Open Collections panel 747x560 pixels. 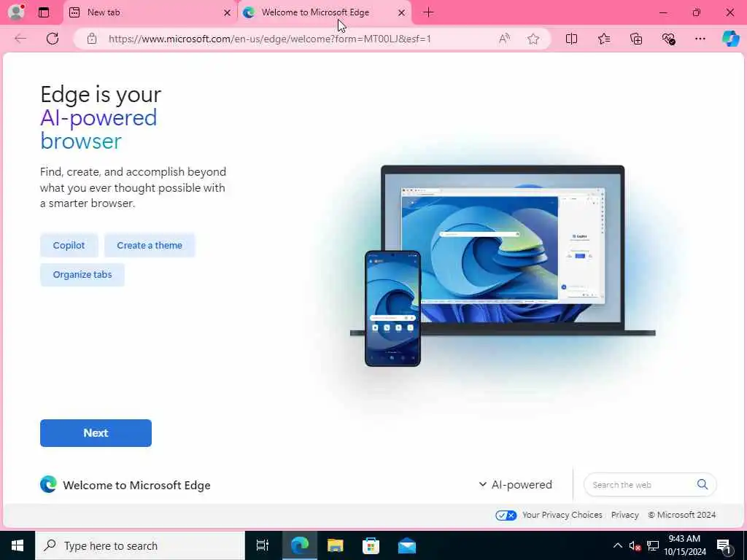click(636, 39)
